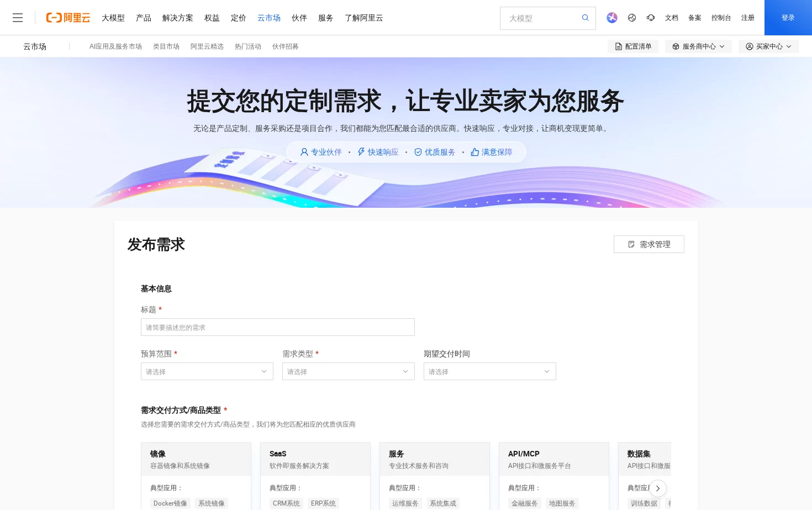Image resolution: width=812 pixels, height=510 pixels.
Task: Open the 控制台 link
Action: pos(721,18)
